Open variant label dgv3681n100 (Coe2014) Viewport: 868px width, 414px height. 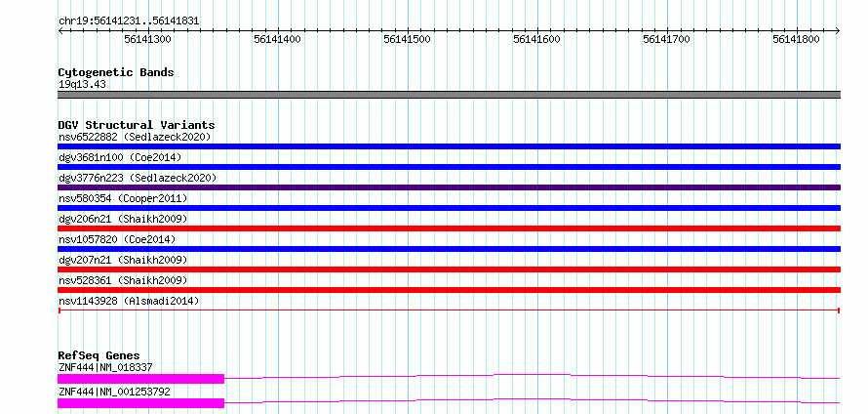(120, 157)
